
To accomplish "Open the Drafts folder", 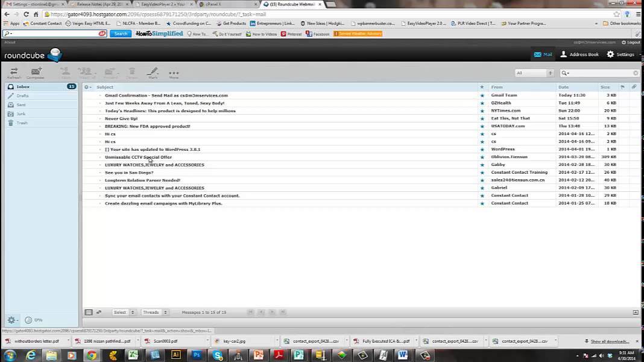I will (41, 96).
